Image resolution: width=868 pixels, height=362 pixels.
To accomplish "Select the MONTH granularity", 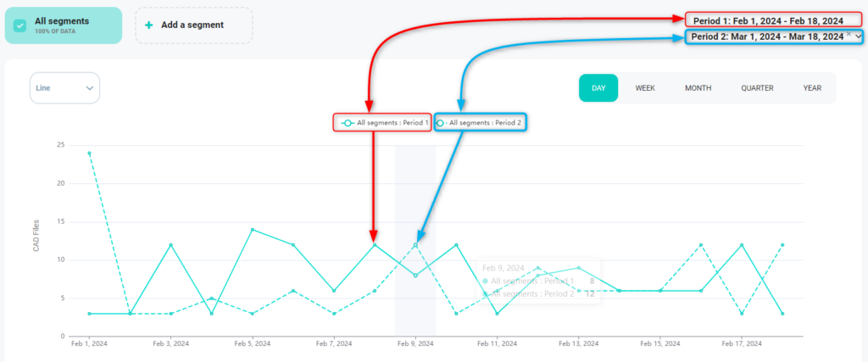I will 698,87.
